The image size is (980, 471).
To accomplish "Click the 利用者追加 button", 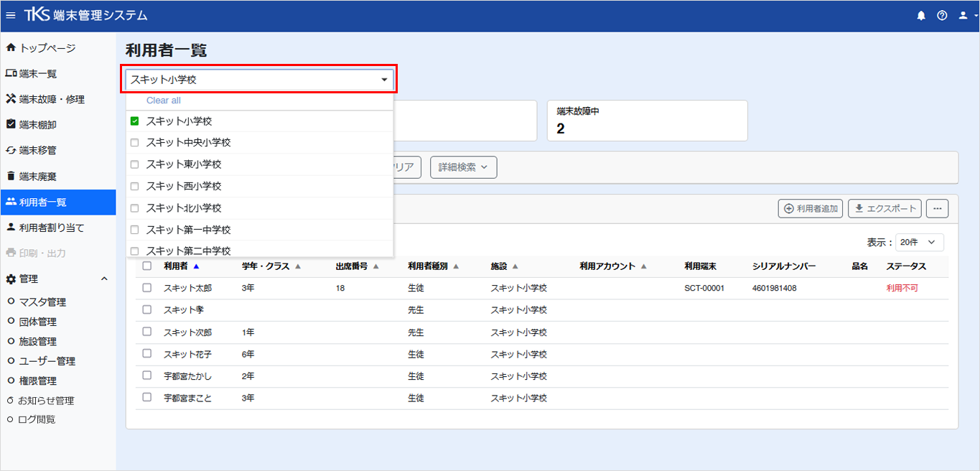I will point(811,208).
